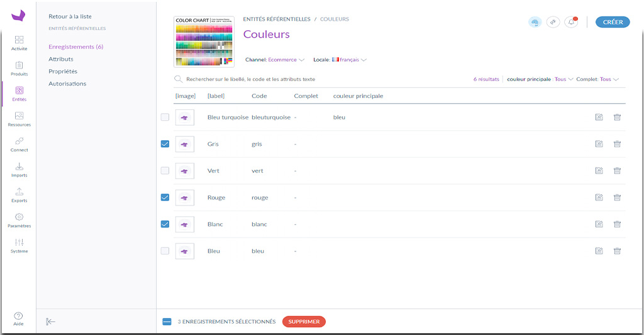Click the Bleu turquoise image thumbnail
This screenshot has height=335, width=644.
click(x=185, y=118)
